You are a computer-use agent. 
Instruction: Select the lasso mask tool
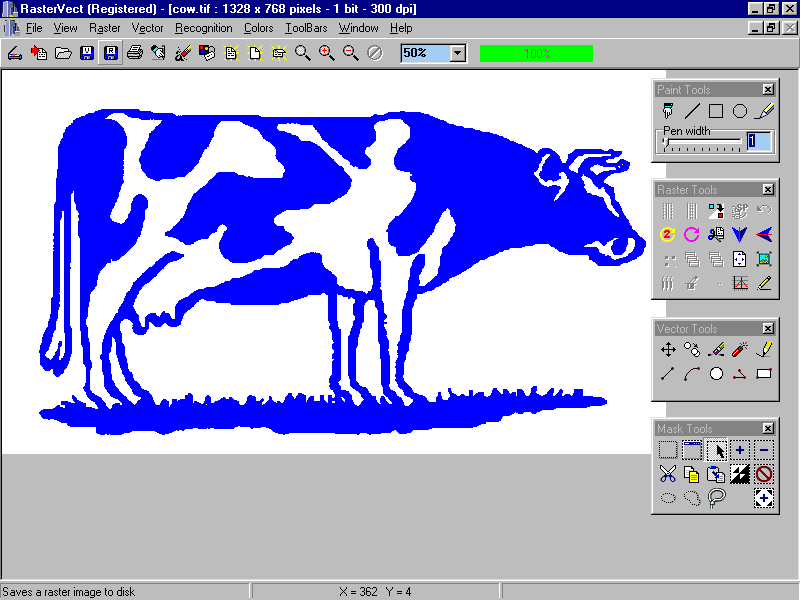tap(716, 498)
